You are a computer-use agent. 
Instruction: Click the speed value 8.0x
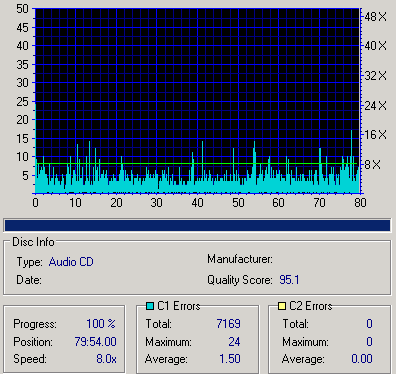106,359
